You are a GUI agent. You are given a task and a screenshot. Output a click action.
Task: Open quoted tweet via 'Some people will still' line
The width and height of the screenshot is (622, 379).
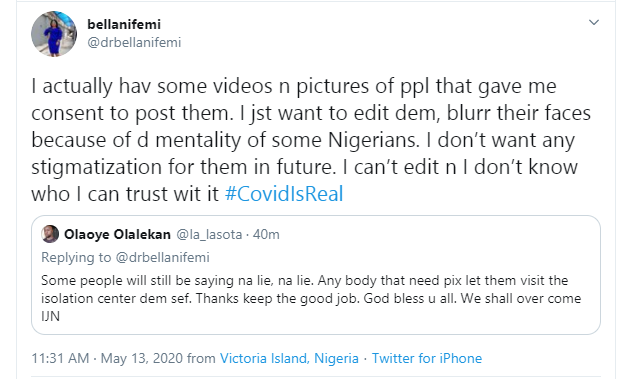coord(305,281)
